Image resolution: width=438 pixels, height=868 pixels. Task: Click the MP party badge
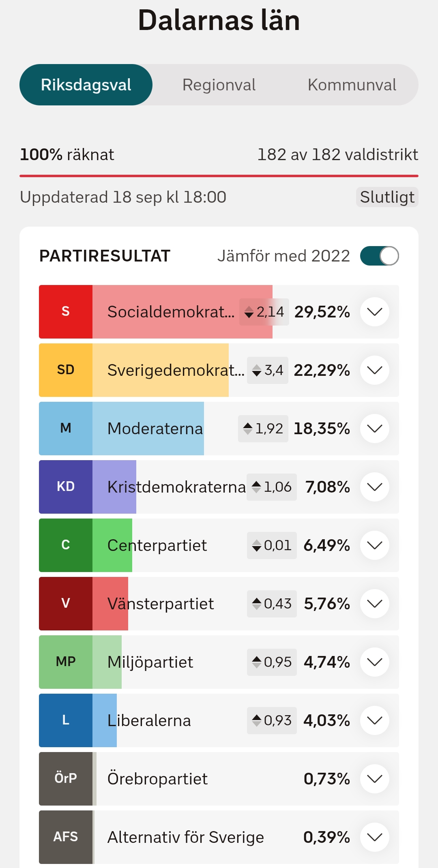pyautogui.click(x=66, y=662)
